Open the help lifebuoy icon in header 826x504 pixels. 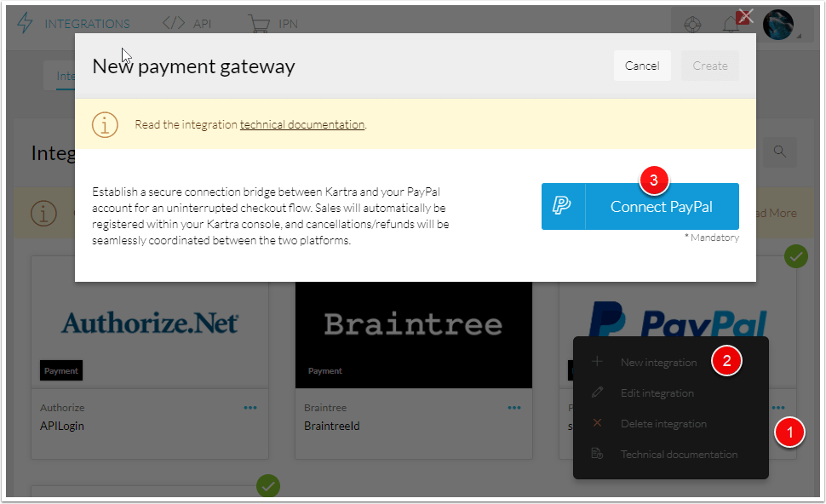click(x=693, y=24)
